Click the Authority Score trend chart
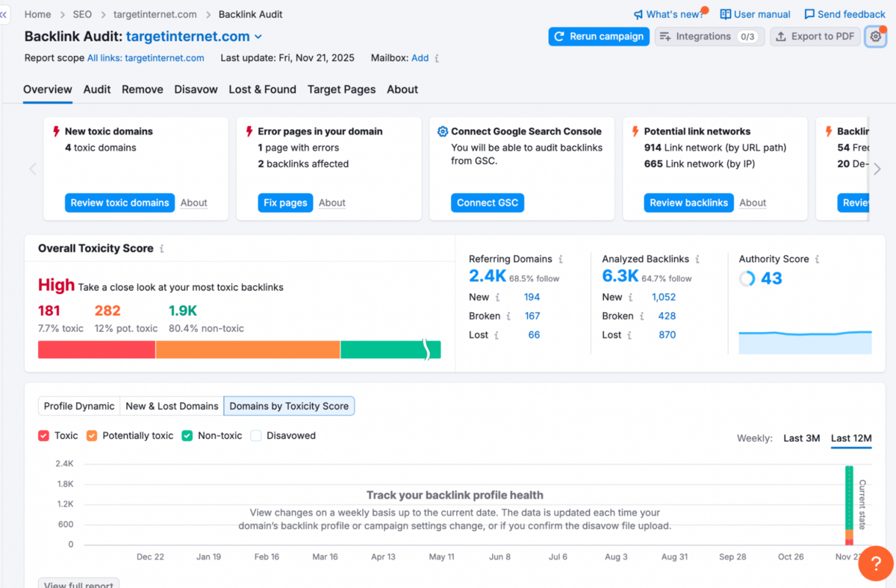The image size is (896, 588). click(805, 342)
